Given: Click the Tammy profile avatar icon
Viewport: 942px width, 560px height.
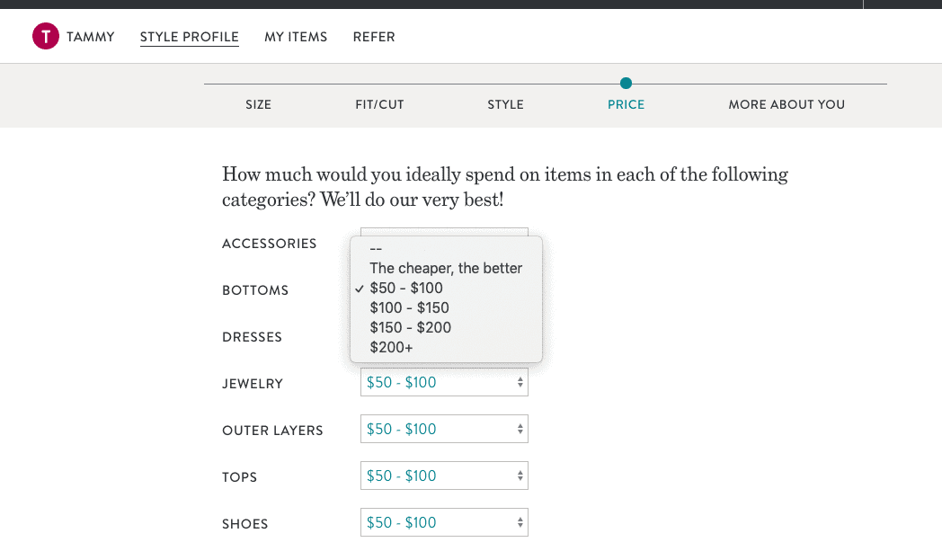Looking at the screenshot, I should [x=46, y=36].
